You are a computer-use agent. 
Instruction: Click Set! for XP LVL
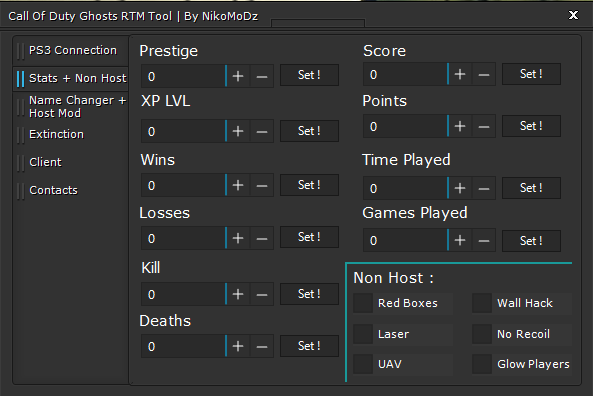(x=309, y=131)
